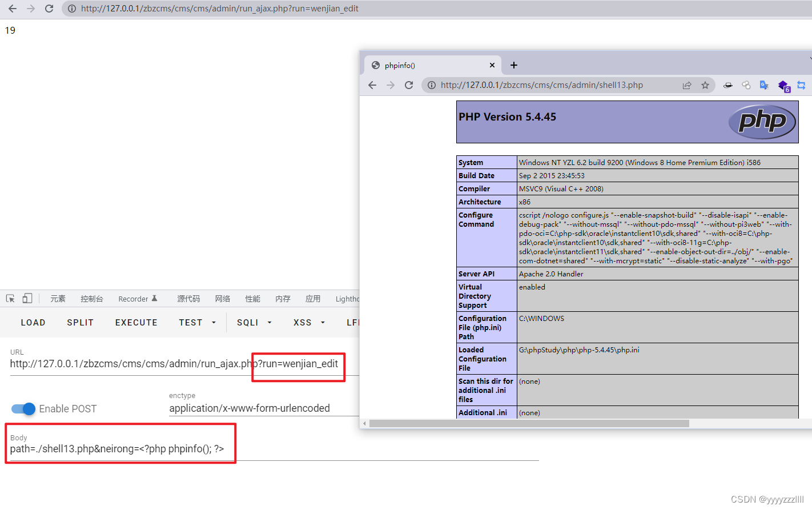Click the Google Translate extension icon
The width and height of the screenshot is (812, 510).
(x=765, y=85)
